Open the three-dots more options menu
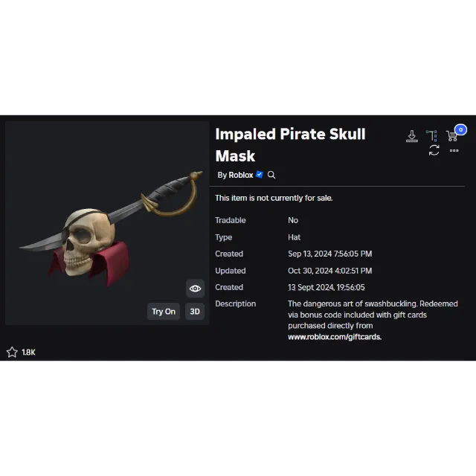476x476 pixels. point(454,150)
